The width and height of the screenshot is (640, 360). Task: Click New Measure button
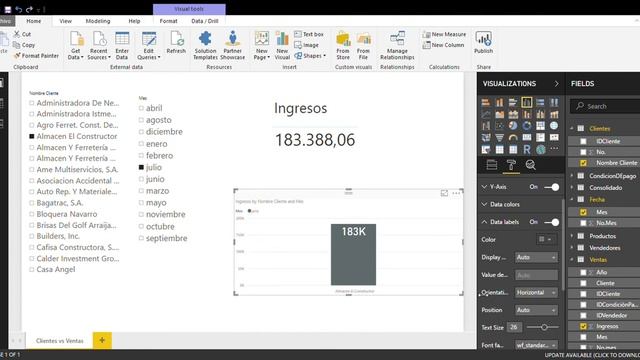click(444, 34)
